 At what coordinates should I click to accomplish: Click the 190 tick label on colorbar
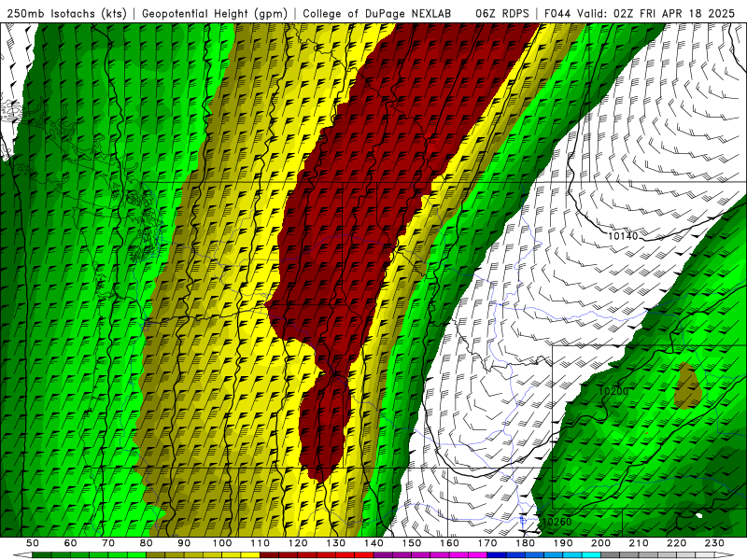tap(563, 543)
